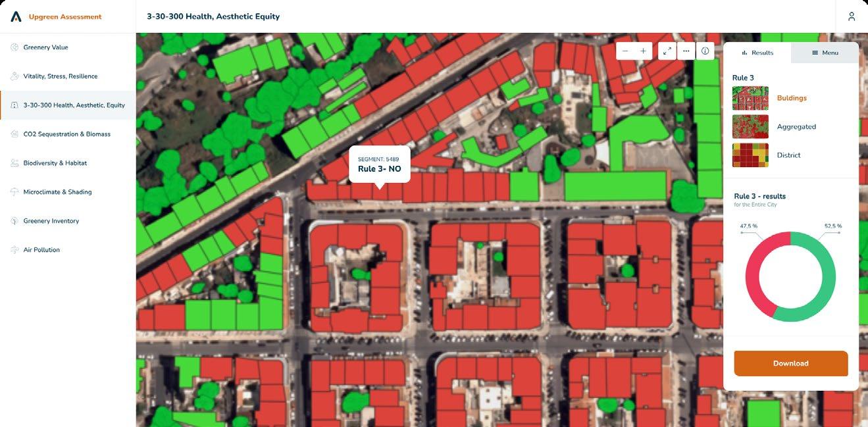Show map info via the info icon
The width and height of the screenshot is (868, 427).
[705, 51]
